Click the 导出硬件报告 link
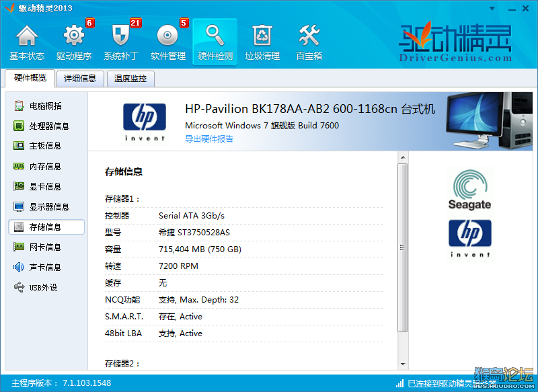 [x=209, y=139]
